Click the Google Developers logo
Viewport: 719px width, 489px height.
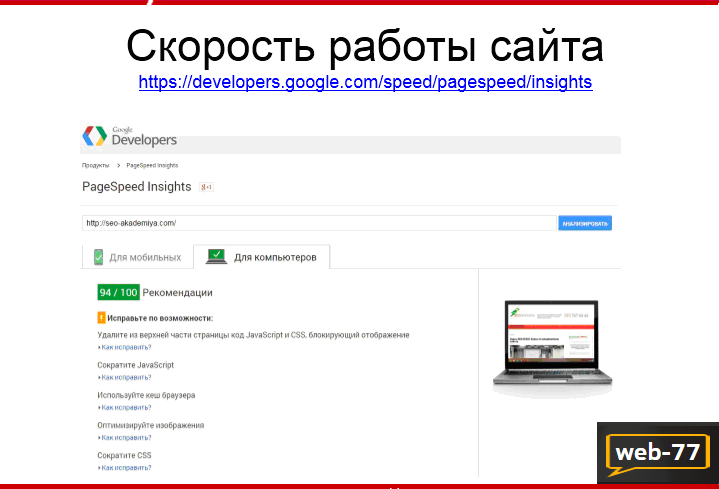click(129, 136)
